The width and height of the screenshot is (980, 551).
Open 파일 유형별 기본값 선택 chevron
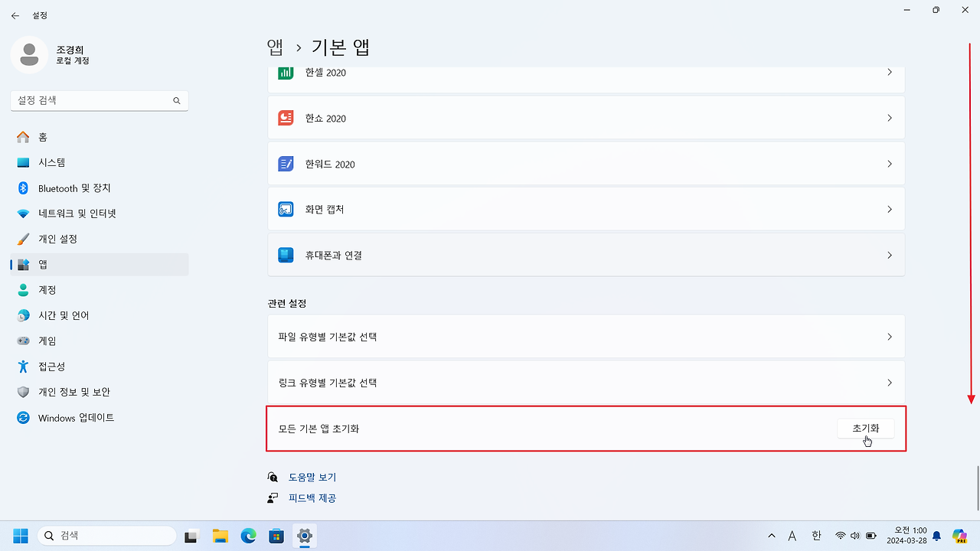pyautogui.click(x=890, y=337)
